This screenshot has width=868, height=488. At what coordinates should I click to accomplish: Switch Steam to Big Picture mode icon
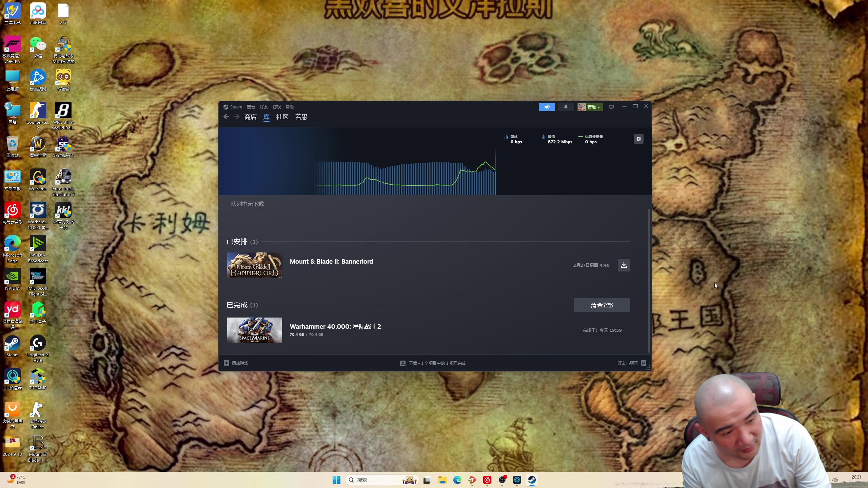click(x=611, y=107)
